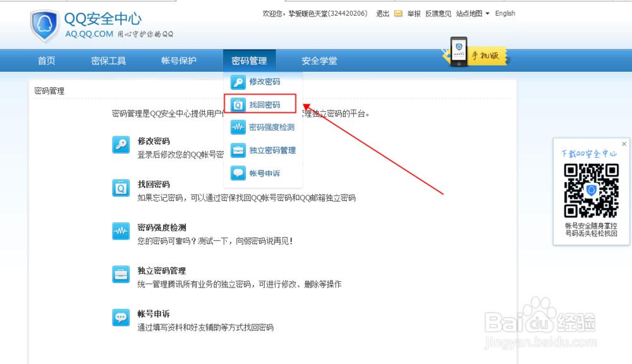Open 密保工具 navigation tab
Image resolution: width=632 pixels, height=364 pixels.
[109, 61]
